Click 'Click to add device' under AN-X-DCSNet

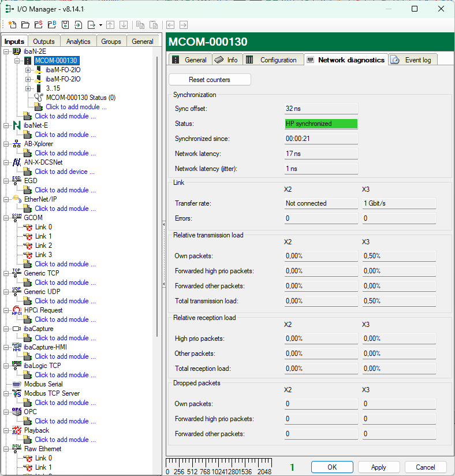(x=65, y=172)
